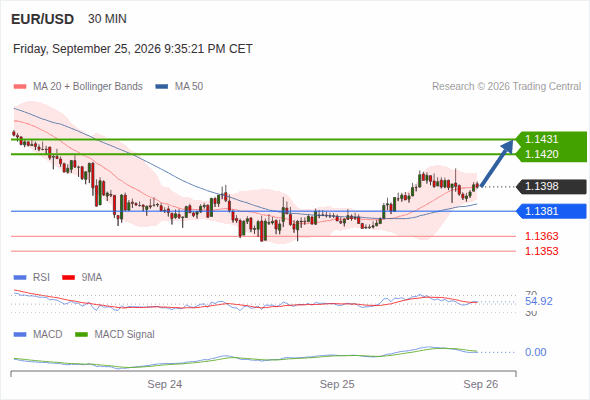This screenshot has height=400, width=590.
Task: Click the Sep 25 date axis marker
Action: 337,384
